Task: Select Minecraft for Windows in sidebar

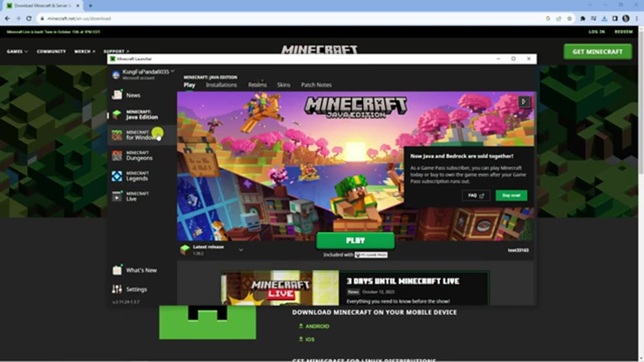Action: pyautogui.click(x=141, y=135)
